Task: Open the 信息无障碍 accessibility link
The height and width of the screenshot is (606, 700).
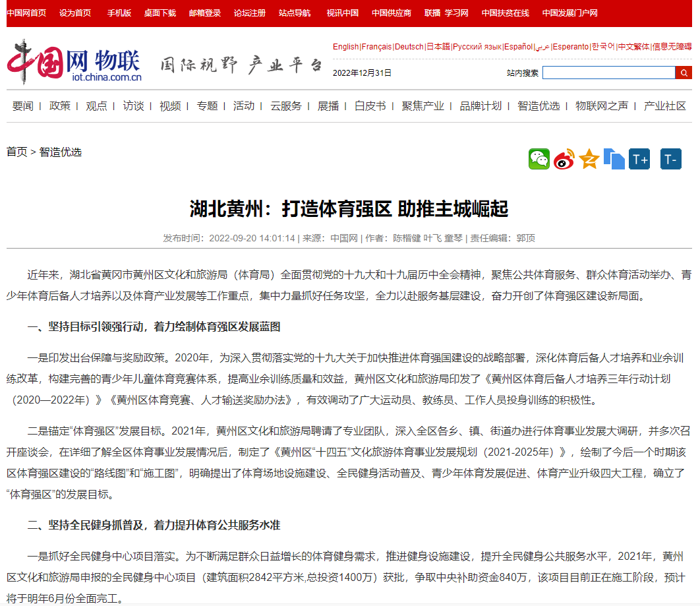Action: [x=672, y=46]
